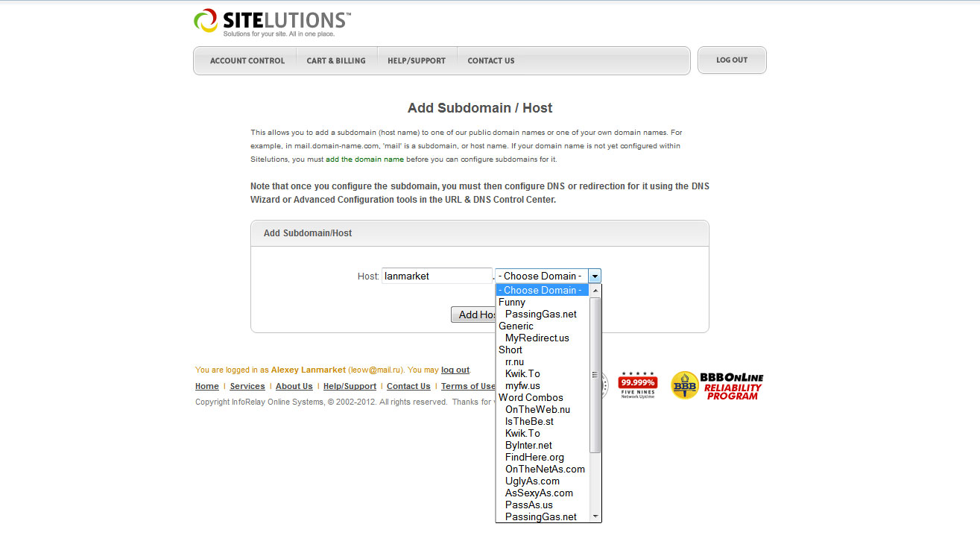This screenshot has width=980, height=550.
Task: Open the Services footer link
Action: [247, 386]
